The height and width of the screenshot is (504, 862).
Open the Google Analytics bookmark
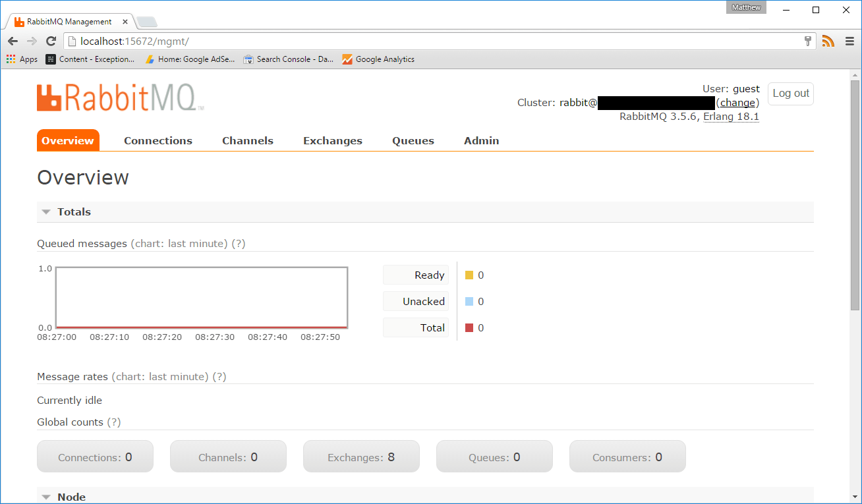click(x=378, y=59)
